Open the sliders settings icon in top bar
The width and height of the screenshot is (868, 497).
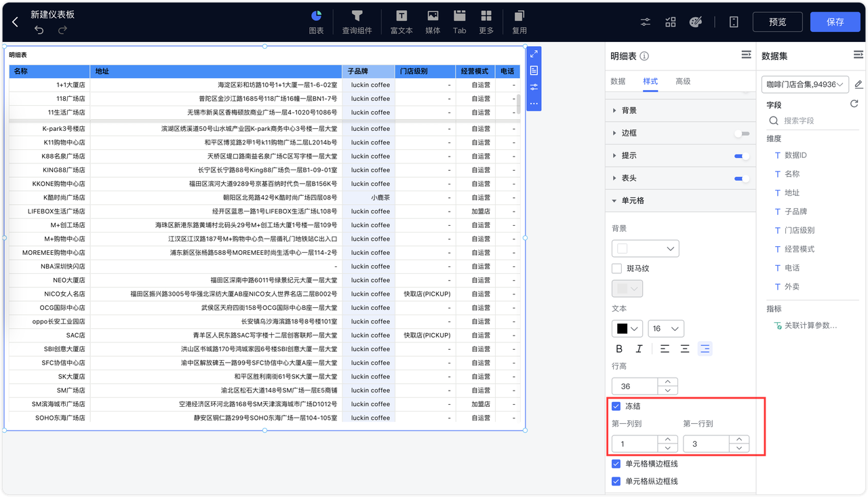pos(646,22)
